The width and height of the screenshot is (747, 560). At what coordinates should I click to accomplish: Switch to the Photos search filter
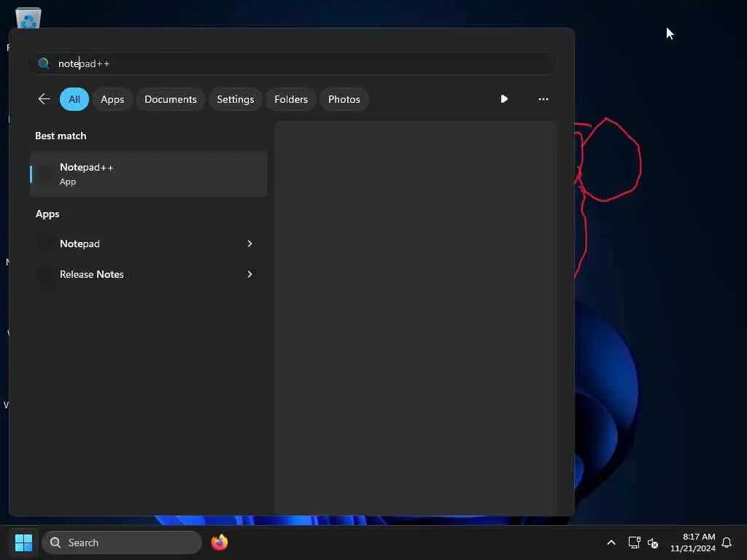pyautogui.click(x=344, y=99)
